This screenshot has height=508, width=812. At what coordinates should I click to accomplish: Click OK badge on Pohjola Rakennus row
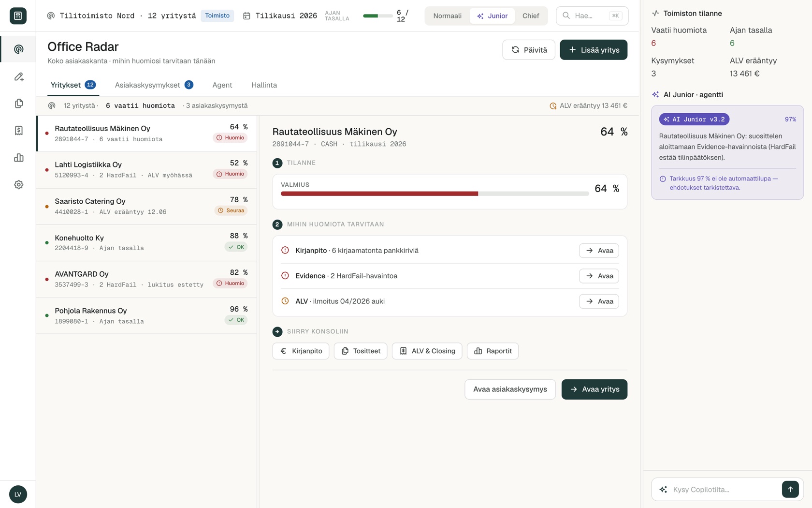click(236, 320)
